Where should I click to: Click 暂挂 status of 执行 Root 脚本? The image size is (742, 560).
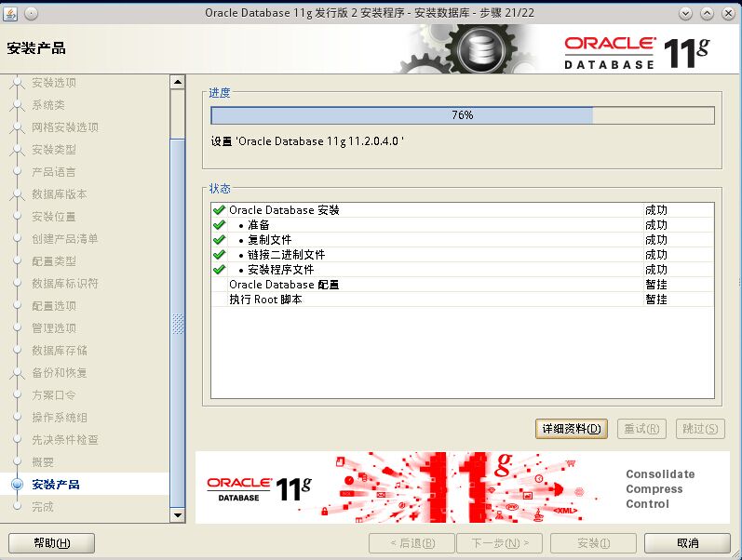(x=656, y=299)
